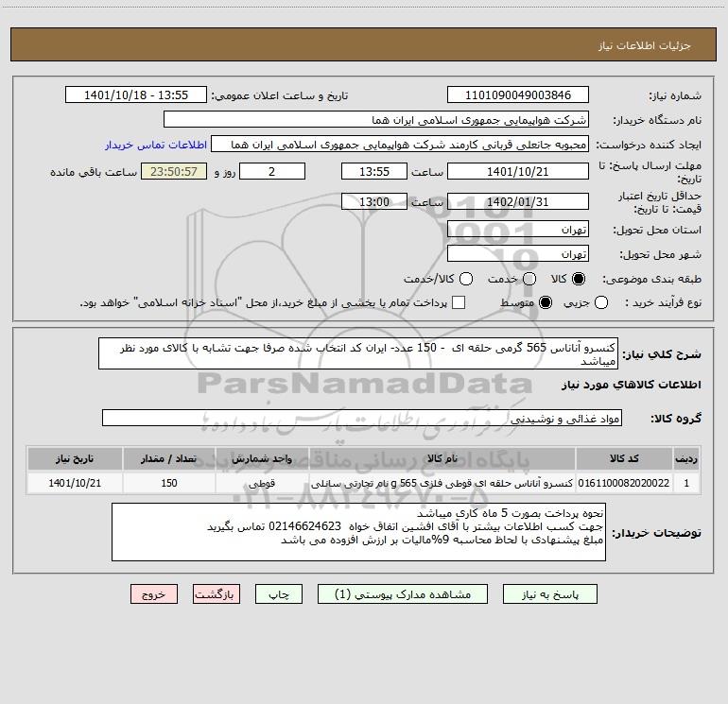
Task: Tick the Islamic treasury payment checkbox
Action: point(459,303)
